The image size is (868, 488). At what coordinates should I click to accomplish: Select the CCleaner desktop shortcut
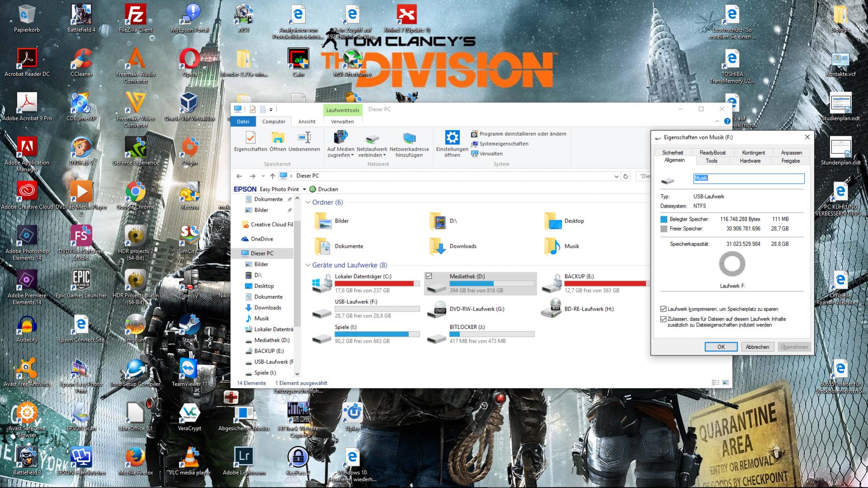point(81,63)
